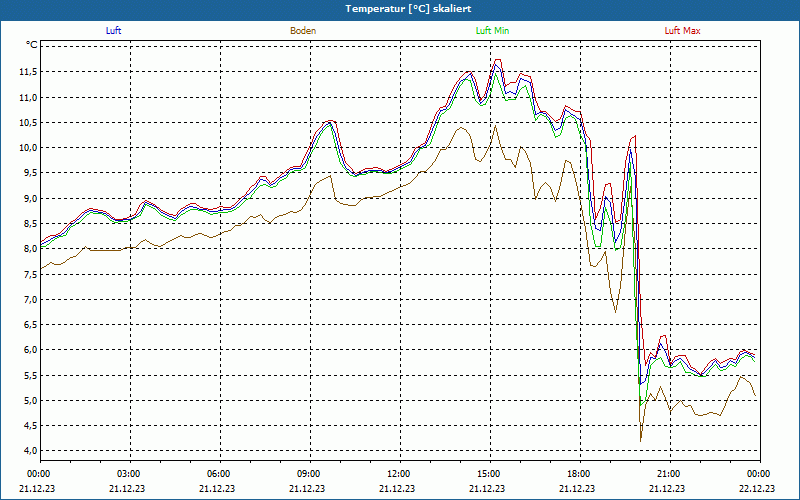Click the 6,5 y-axis value
The image size is (800, 500).
(30, 324)
